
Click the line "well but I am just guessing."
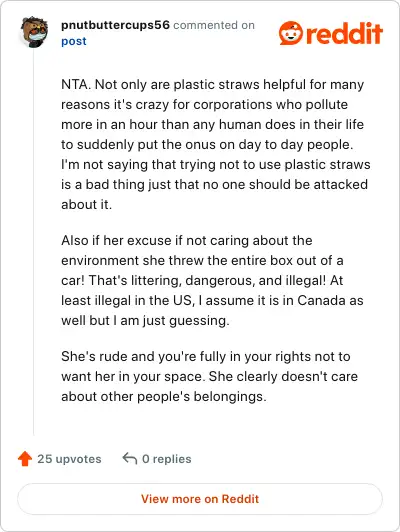[145, 320]
